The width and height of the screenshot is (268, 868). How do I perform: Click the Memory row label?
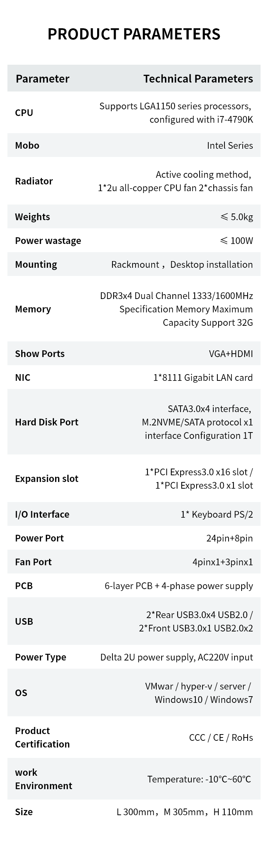33,309
